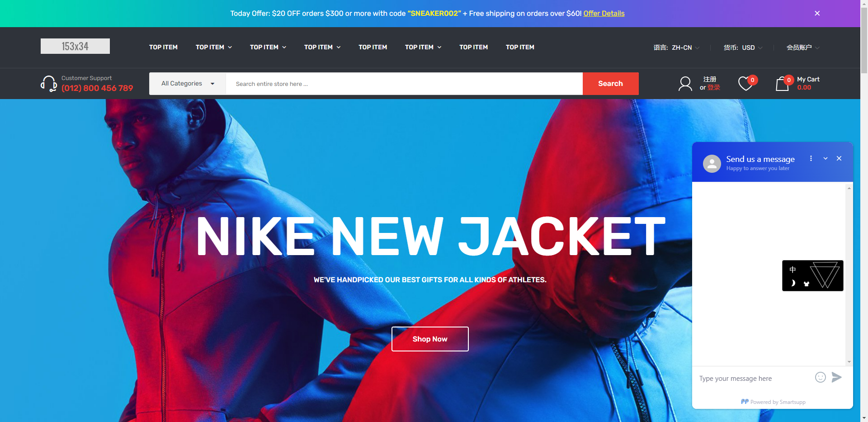Screen dimensions: 868x422
Task: Expand the 会员账户 account menu
Action: (x=803, y=47)
